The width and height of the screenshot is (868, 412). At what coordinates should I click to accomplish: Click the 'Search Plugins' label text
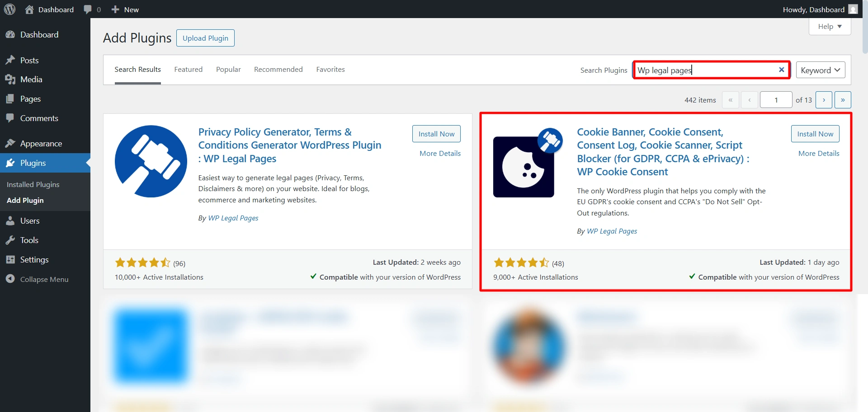coord(604,70)
